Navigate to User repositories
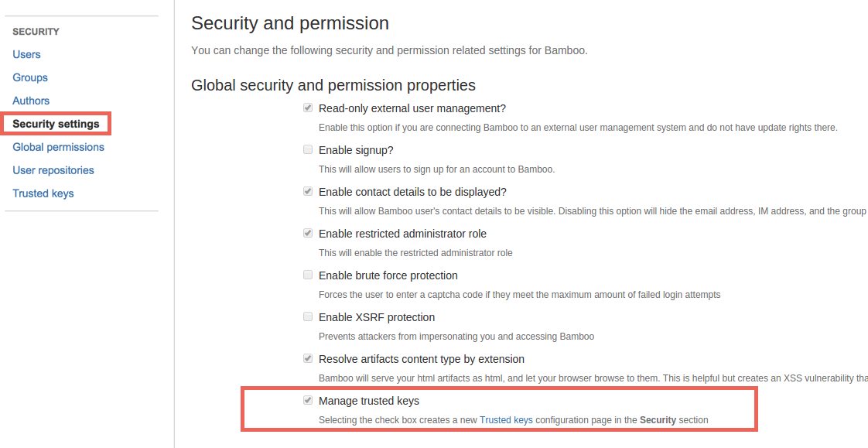The image size is (868, 448). (x=53, y=170)
